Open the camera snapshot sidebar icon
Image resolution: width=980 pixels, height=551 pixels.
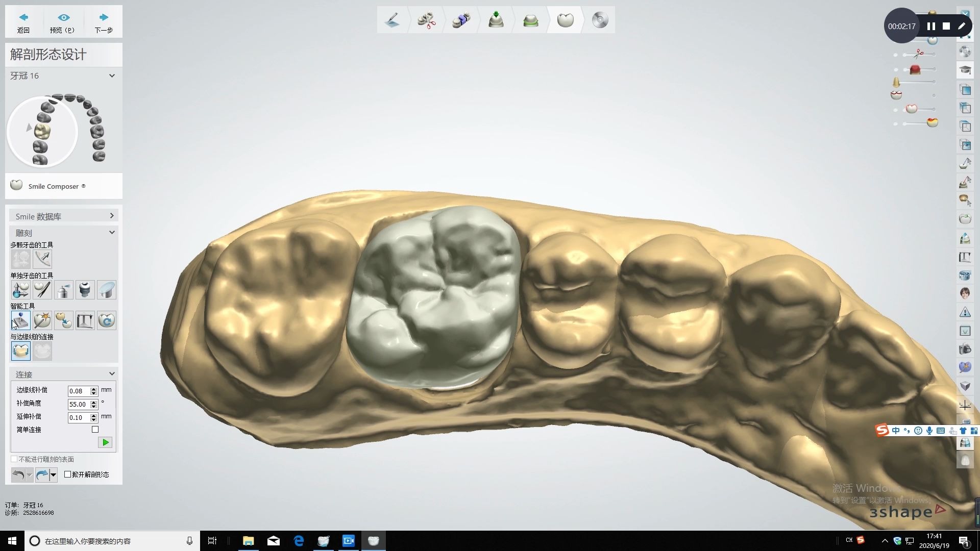(x=965, y=349)
